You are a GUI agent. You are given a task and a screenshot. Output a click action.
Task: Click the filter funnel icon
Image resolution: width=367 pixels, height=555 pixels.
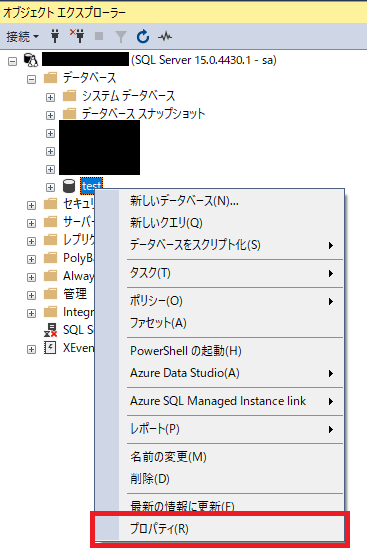point(121,36)
